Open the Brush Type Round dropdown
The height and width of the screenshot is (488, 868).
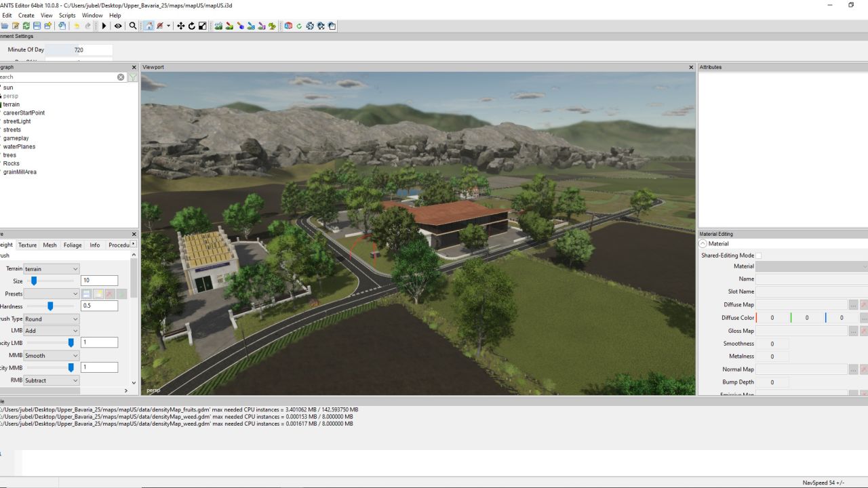click(52, 319)
